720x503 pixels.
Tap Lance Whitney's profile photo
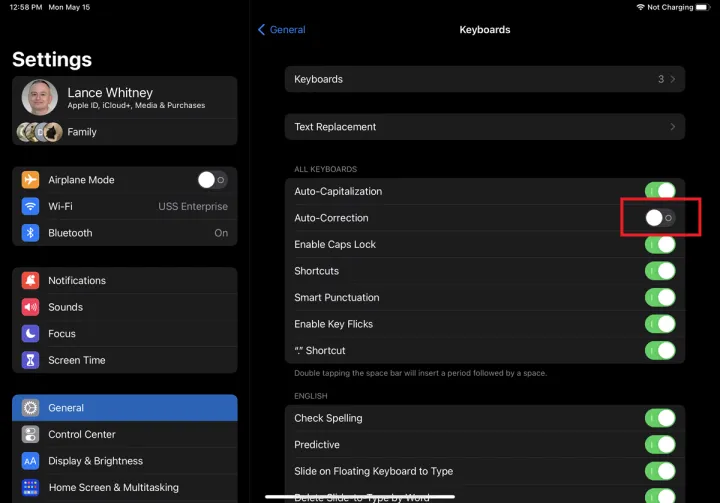point(40,98)
